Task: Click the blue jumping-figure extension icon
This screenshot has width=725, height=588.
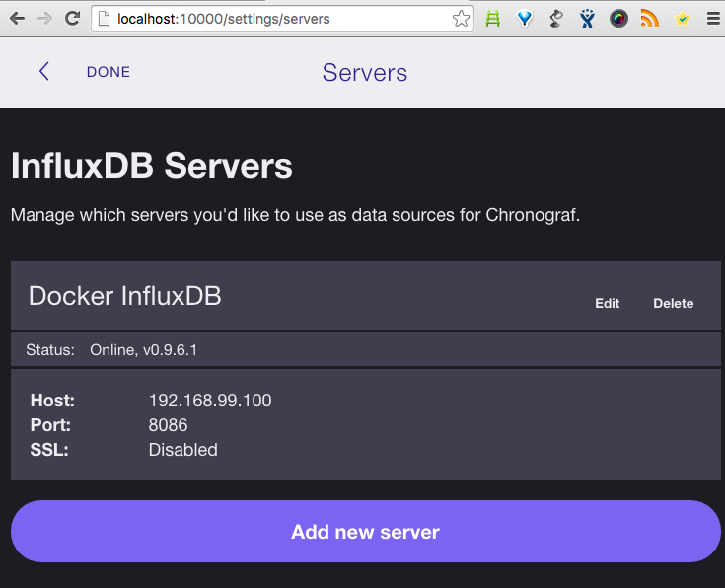Action: click(587, 19)
